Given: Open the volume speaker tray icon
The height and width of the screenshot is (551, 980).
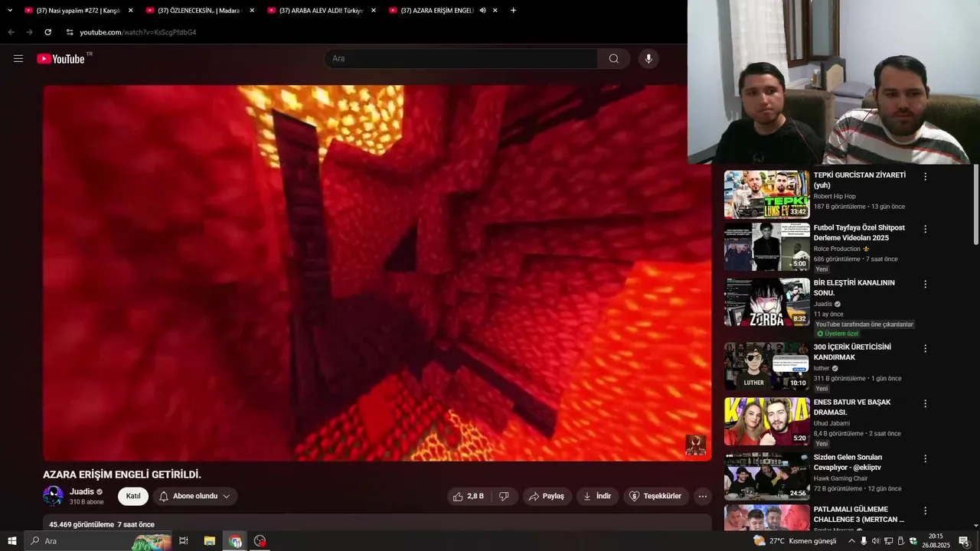Looking at the screenshot, I should pyautogui.click(x=876, y=541).
